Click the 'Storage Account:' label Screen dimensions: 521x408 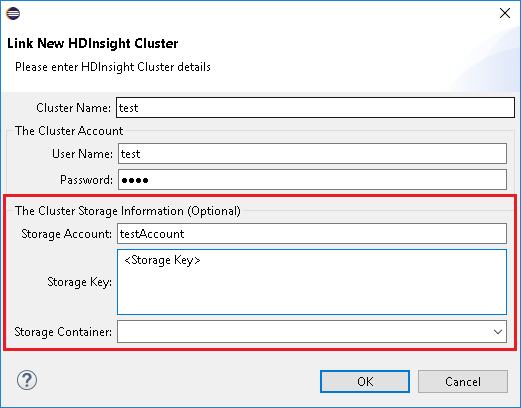click(x=66, y=234)
